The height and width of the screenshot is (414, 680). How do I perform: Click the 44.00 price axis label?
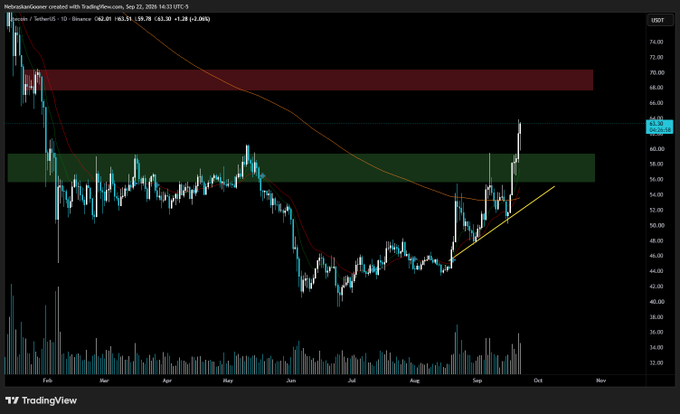[x=656, y=271]
